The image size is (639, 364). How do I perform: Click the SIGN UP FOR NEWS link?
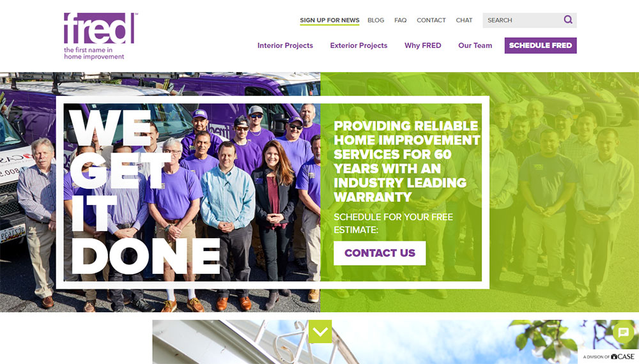pos(330,20)
